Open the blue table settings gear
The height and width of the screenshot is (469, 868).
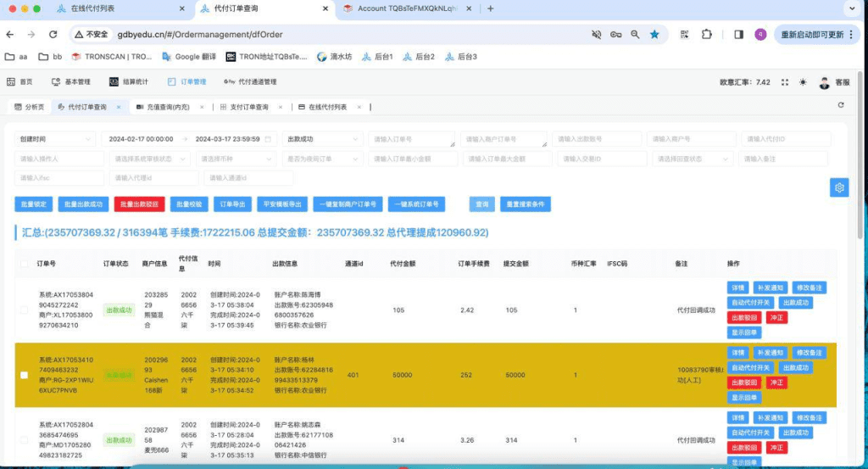coord(839,187)
